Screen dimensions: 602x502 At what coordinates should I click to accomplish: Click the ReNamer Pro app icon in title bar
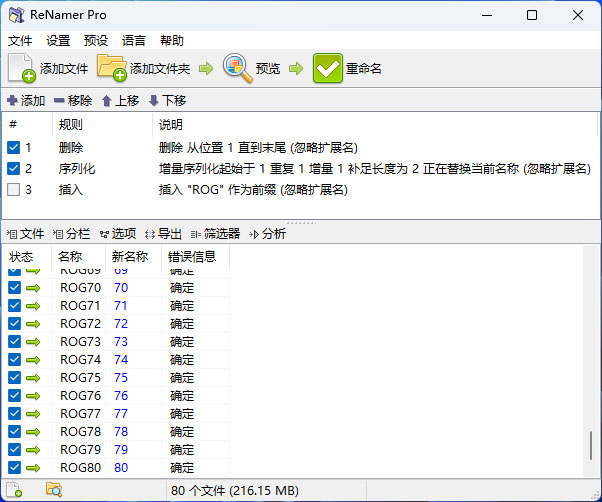pyautogui.click(x=17, y=15)
